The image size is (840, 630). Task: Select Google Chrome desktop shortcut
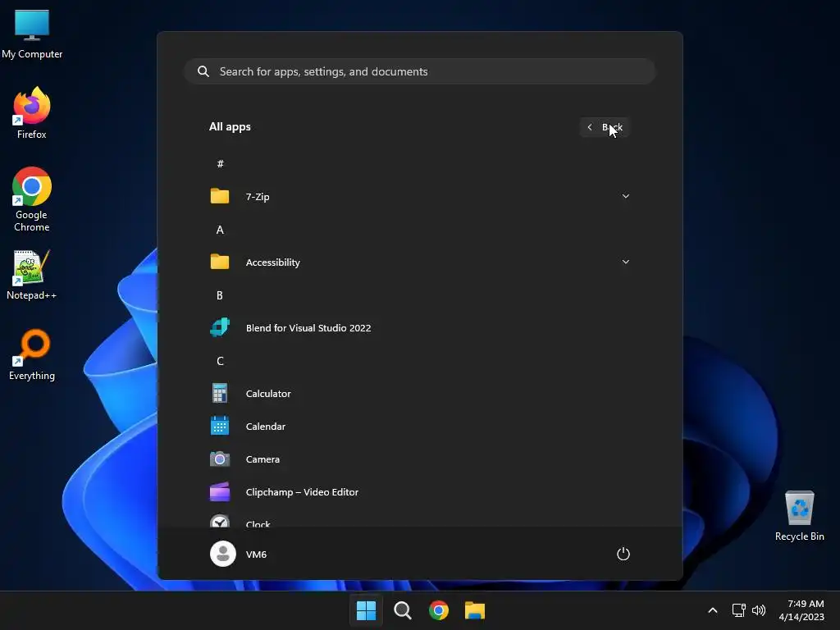click(32, 199)
